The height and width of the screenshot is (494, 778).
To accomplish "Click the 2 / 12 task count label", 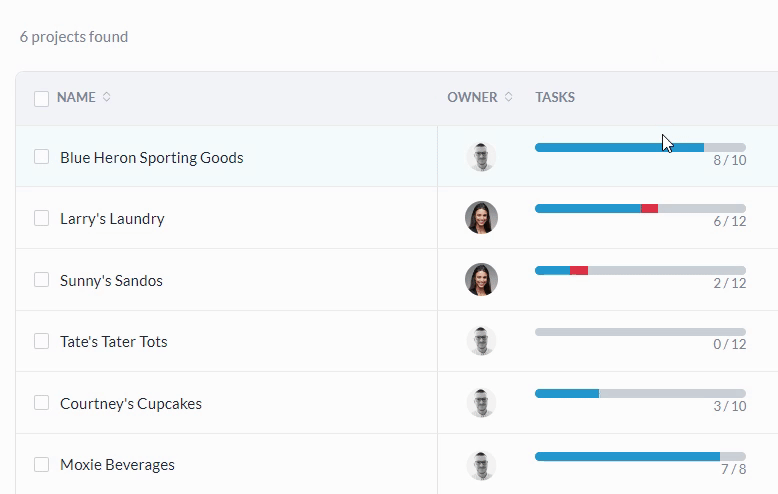I will [729, 283].
